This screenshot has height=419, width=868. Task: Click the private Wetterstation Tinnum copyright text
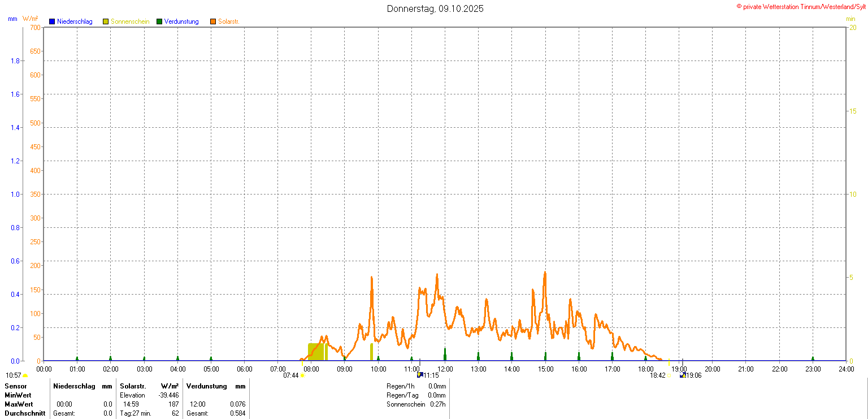point(801,6)
